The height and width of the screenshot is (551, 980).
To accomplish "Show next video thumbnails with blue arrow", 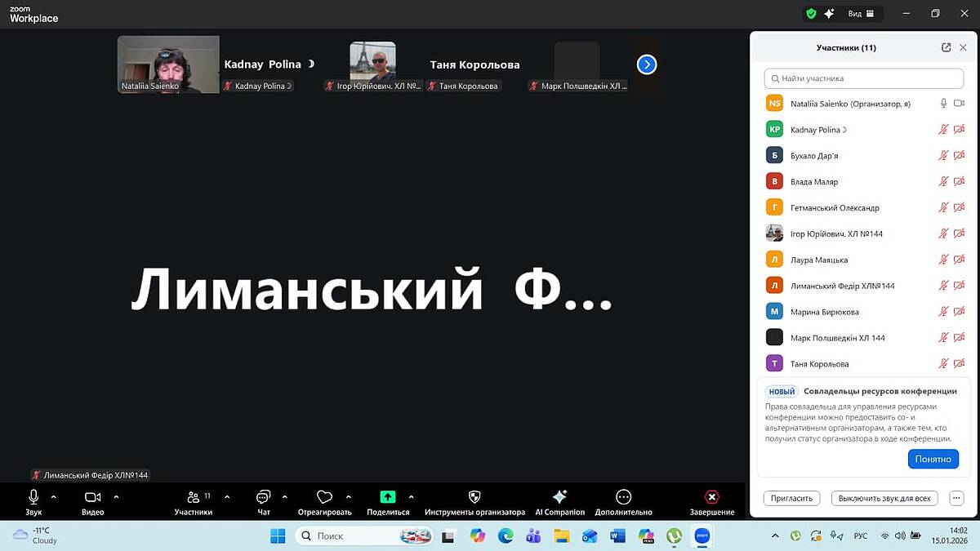I will click(x=647, y=64).
